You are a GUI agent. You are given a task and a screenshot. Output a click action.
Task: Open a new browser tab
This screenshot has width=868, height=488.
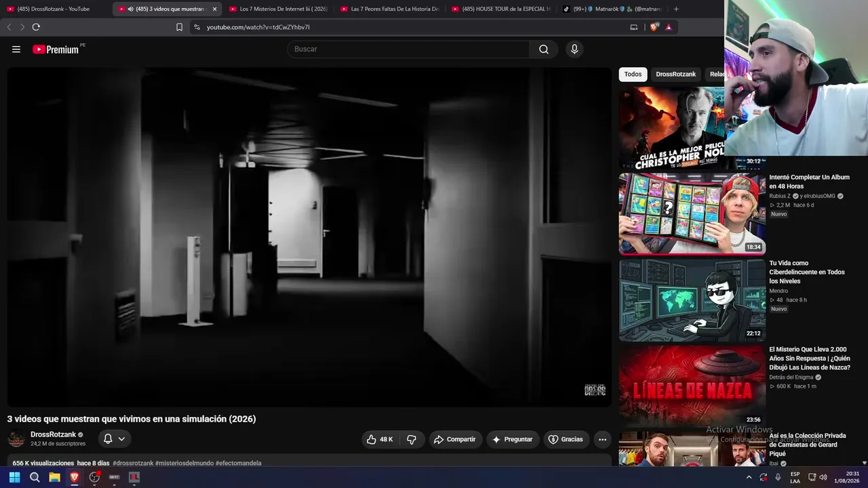[x=676, y=9]
